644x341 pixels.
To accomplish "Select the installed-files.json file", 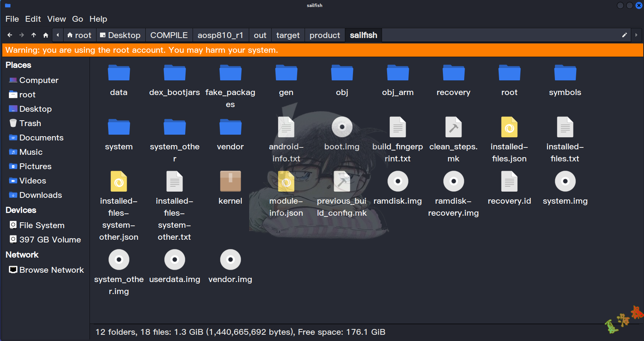I will (509, 127).
